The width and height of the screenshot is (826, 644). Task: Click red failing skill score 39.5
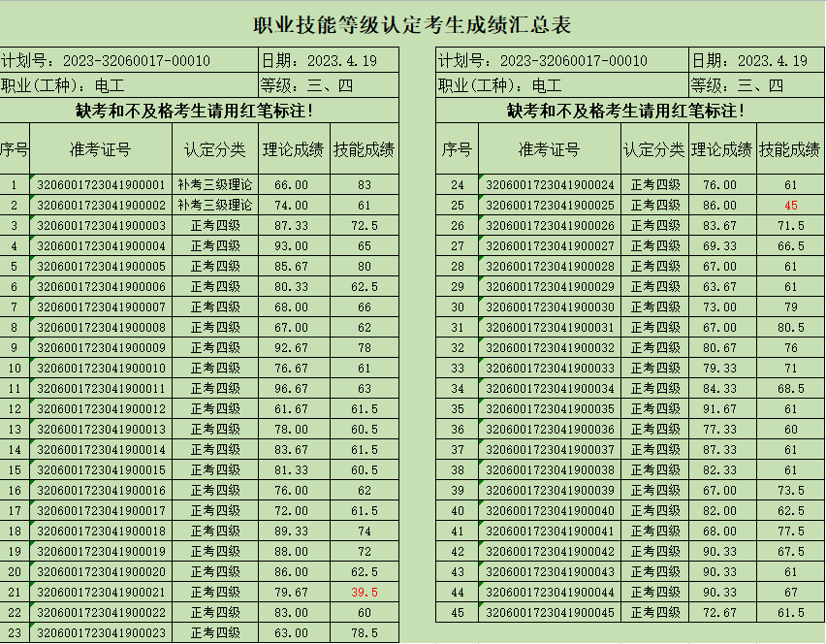(364, 593)
